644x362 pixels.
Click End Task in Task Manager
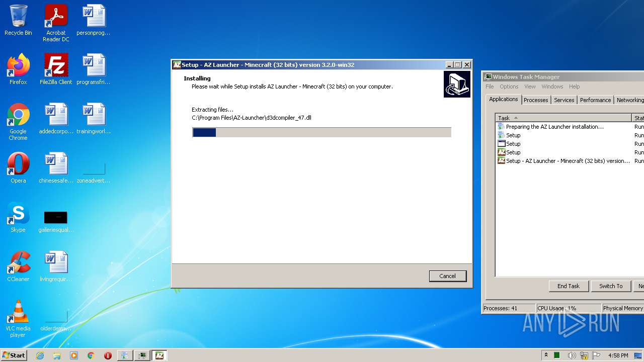(x=568, y=286)
